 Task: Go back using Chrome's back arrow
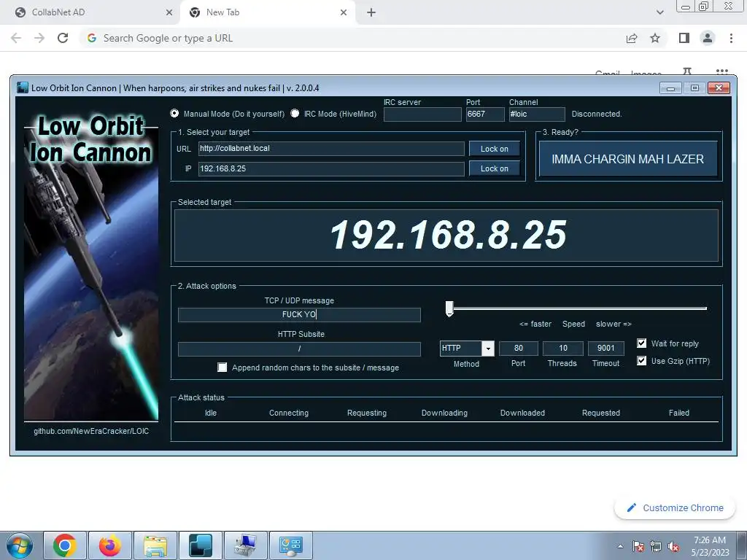pos(16,38)
